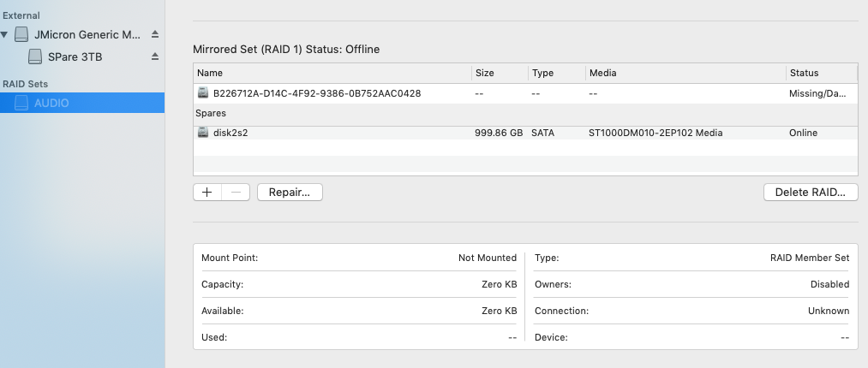Sort table by Name column header
The height and width of the screenshot is (368, 868).
point(332,74)
